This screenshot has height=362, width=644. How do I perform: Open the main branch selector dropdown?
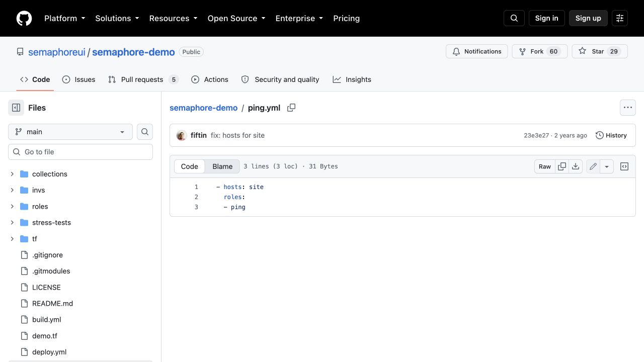[70, 132]
